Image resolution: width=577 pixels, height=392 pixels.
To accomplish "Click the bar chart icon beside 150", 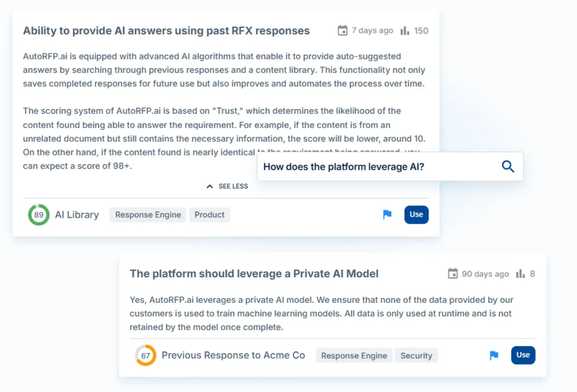I will (x=405, y=30).
